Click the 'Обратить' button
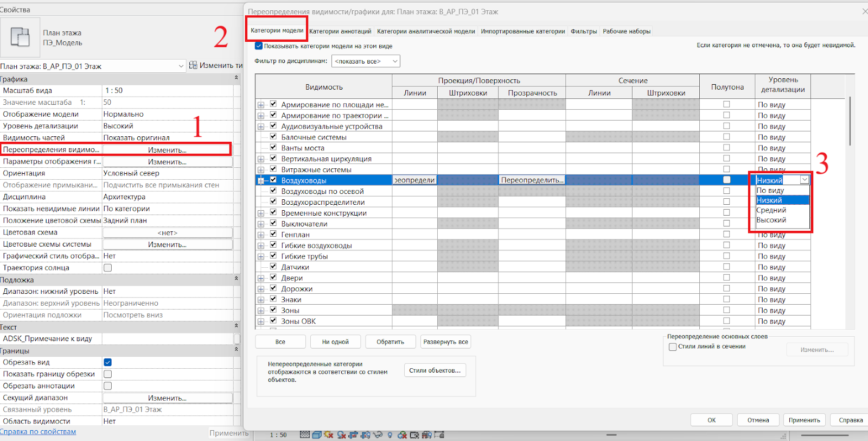 (x=391, y=342)
